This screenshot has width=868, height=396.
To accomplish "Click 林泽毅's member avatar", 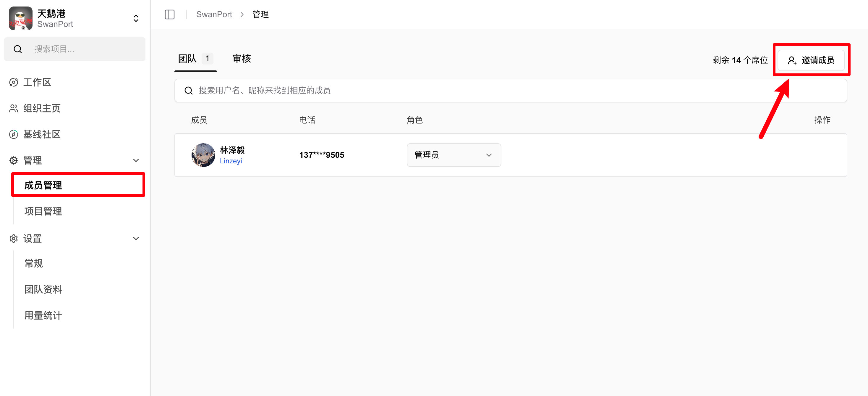I will point(203,155).
